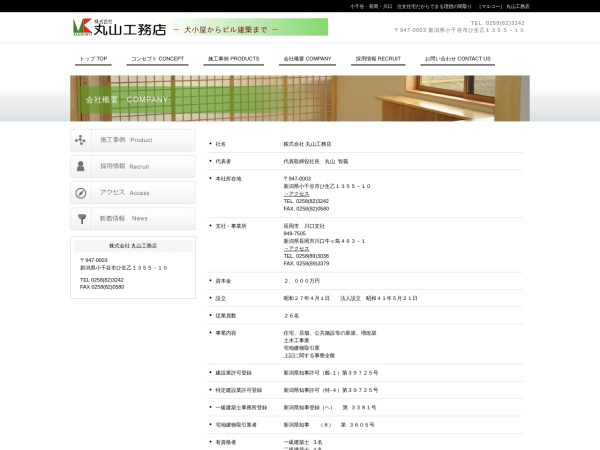The width and height of the screenshot is (600, 450).
Task: Go to 施工事例 PRODUCTS in navigation
Action: (233, 59)
